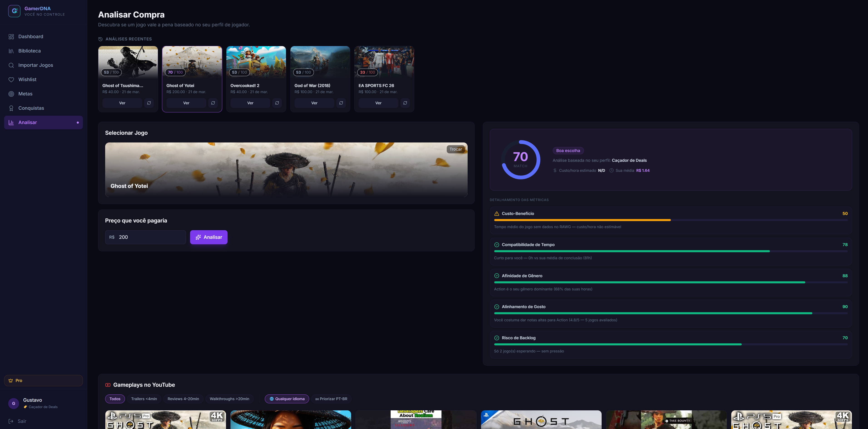Click the Caçador de Deals profile text

pos(629,161)
